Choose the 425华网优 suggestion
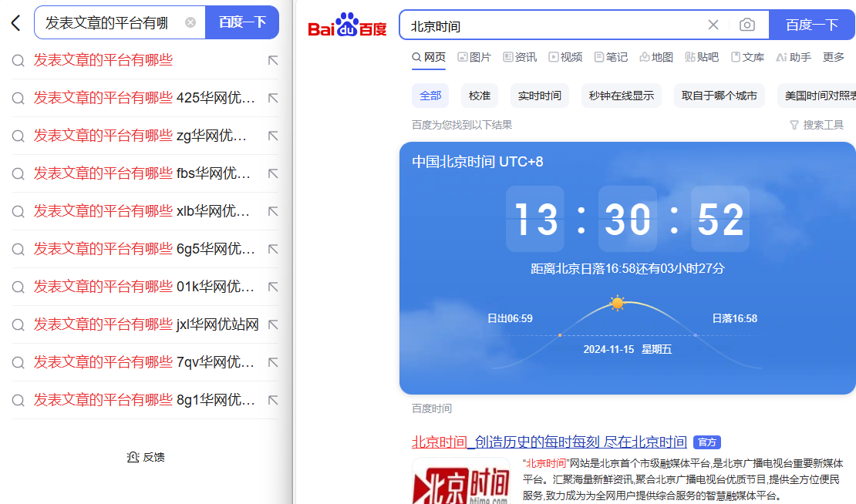The image size is (856, 504). pos(145,98)
